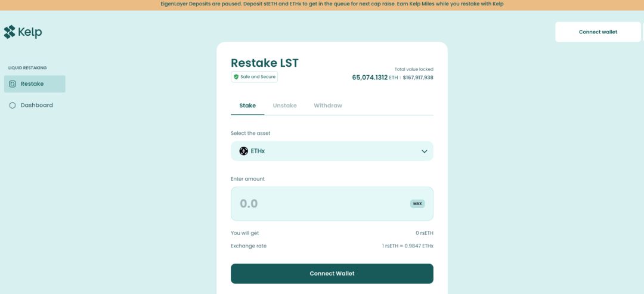The image size is (644, 294).
Task: Open the Withdraw tab
Action: pos(327,106)
